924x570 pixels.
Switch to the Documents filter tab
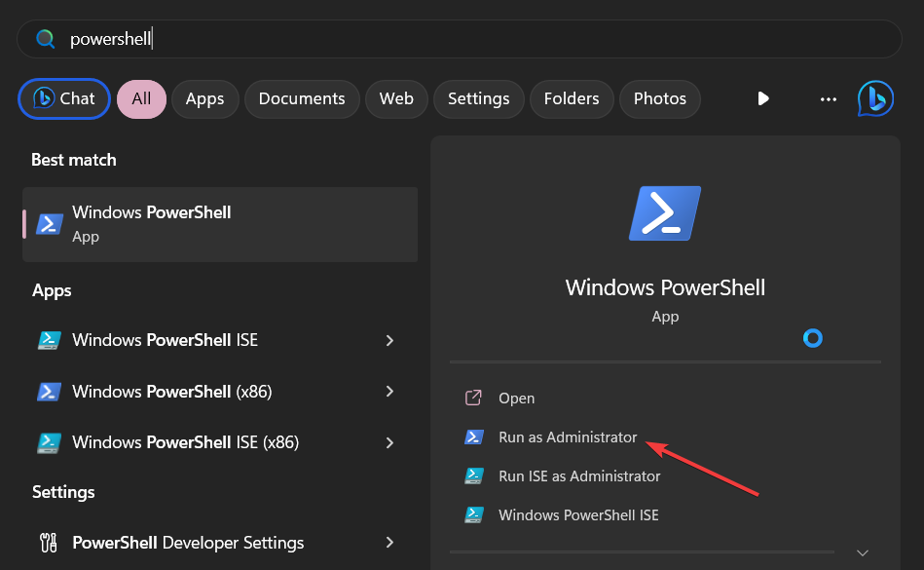pos(302,98)
